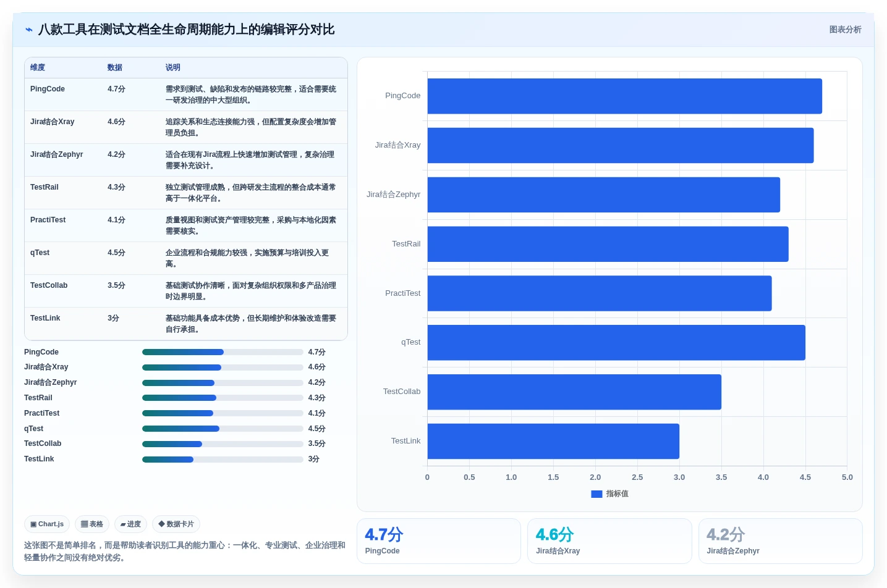Click the TestCollab table row name
The height and width of the screenshot is (588, 887).
[49, 285]
